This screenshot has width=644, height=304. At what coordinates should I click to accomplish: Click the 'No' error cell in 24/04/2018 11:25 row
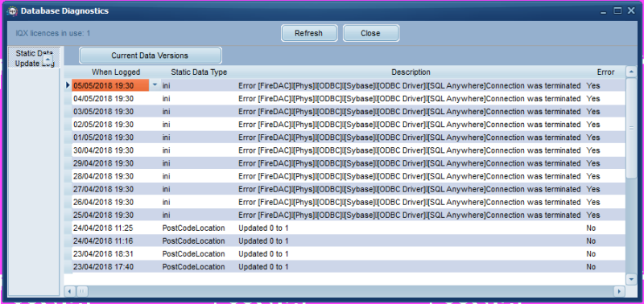tap(591, 228)
